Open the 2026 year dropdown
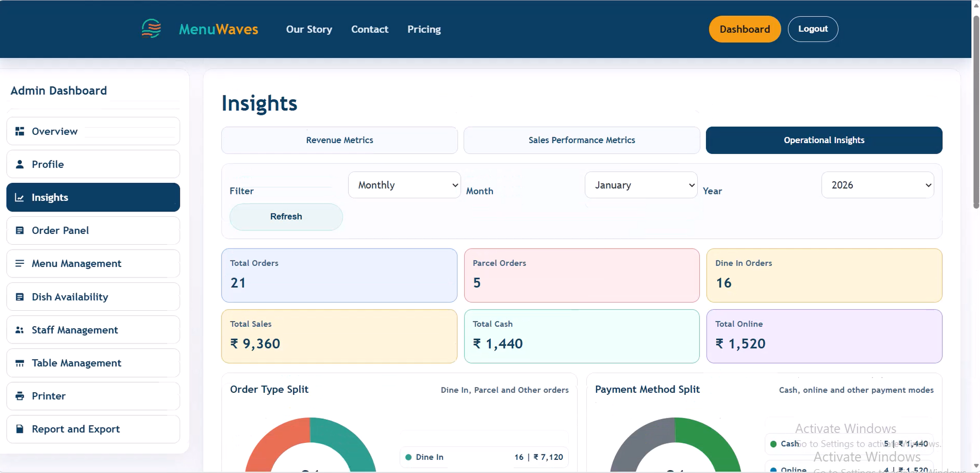 pyautogui.click(x=877, y=185)
